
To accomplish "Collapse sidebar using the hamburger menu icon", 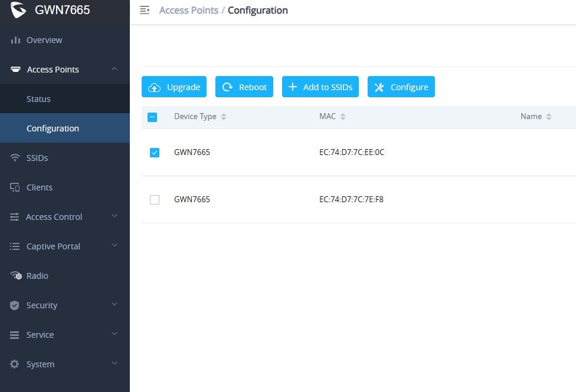I will (x=145, y=10).
